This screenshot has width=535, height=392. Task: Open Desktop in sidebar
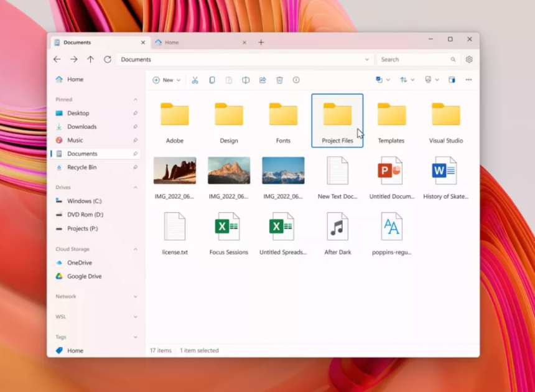click(96, 113)
